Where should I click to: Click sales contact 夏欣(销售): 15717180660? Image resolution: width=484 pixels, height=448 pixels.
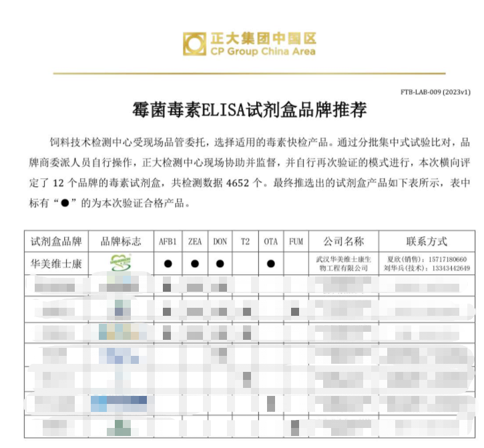[x=427, y=259]
